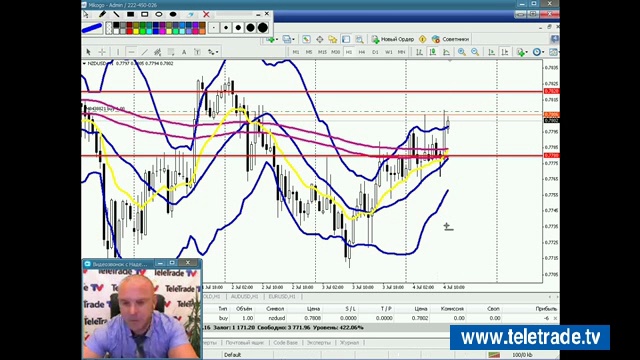Toggle chart auto scroll
640x360 pixels.
point(491,52)
